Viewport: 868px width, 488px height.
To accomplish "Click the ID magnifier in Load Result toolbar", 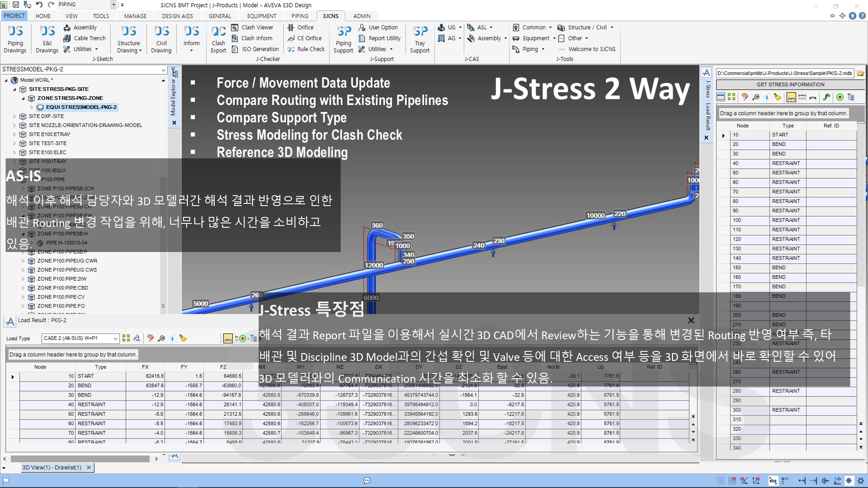I will pos(161,338).
